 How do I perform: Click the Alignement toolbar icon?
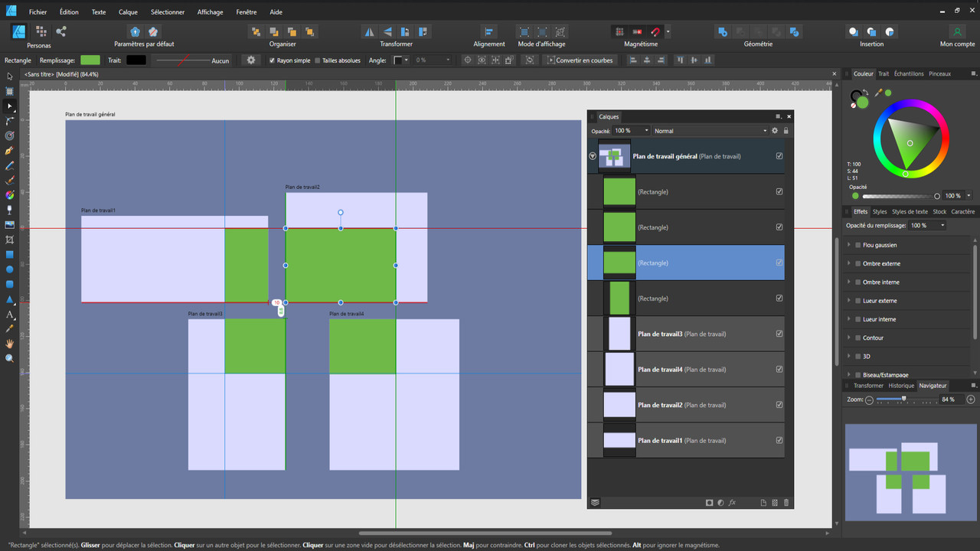point(488,31)
